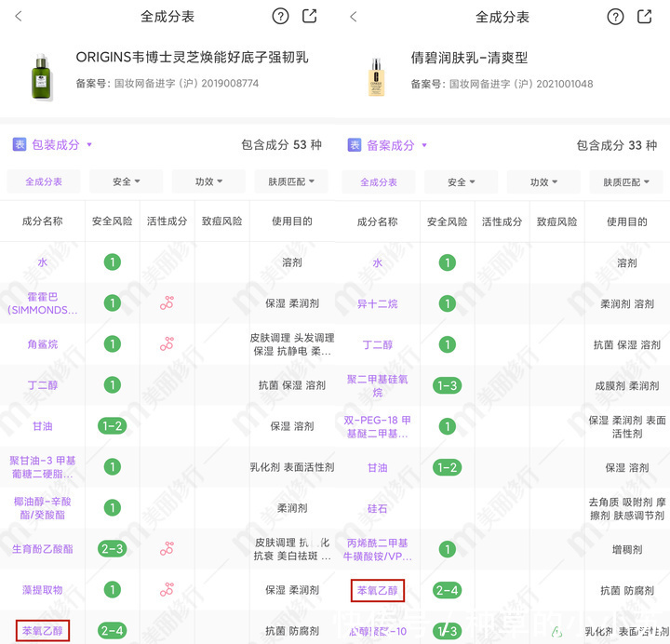This screenshot has width=670, height=644.
Task: Tap active ingredient icon for 藻提取物
Action: click(x=167, y=590)
